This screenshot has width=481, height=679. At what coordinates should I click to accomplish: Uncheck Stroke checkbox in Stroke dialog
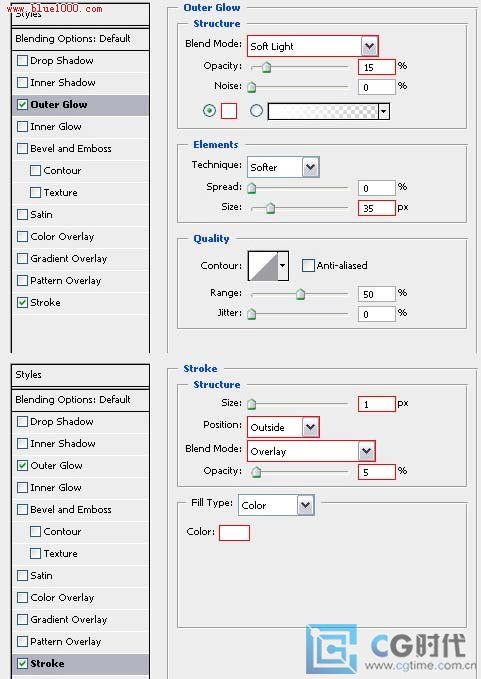[x=22, y=663]
